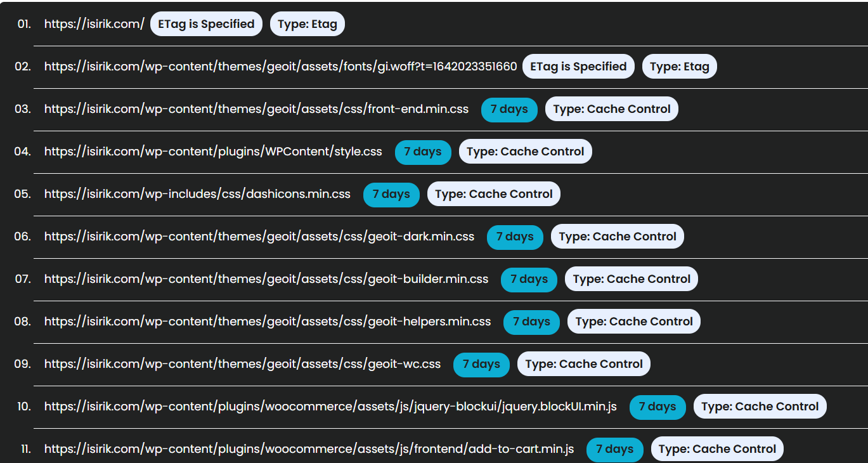Screen dimensions: 868x463
Task: Open the jquery.blockUI.min.js URL
Action: [331, 407]
